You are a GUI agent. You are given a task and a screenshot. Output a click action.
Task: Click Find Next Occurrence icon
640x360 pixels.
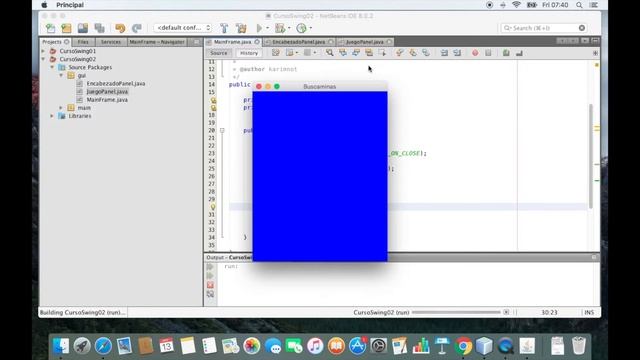(356, 53)
